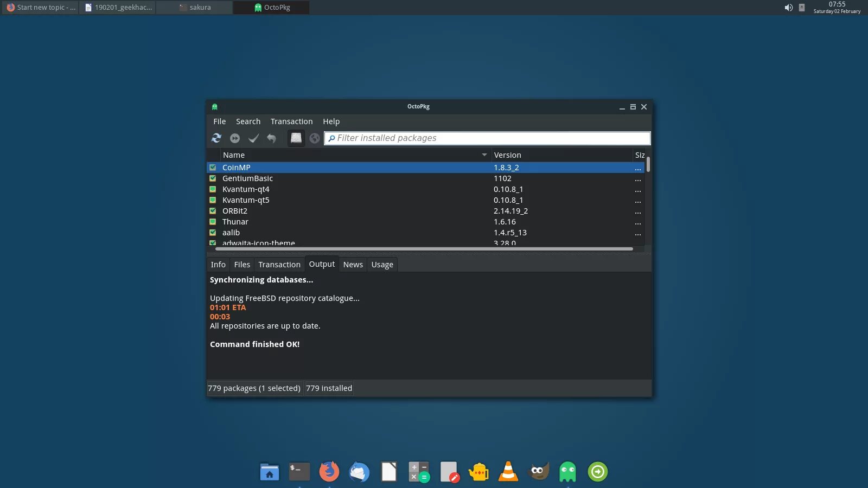
Task: Click CoinMP installed status checkbox icon
Action: click(x=213, y=168)
